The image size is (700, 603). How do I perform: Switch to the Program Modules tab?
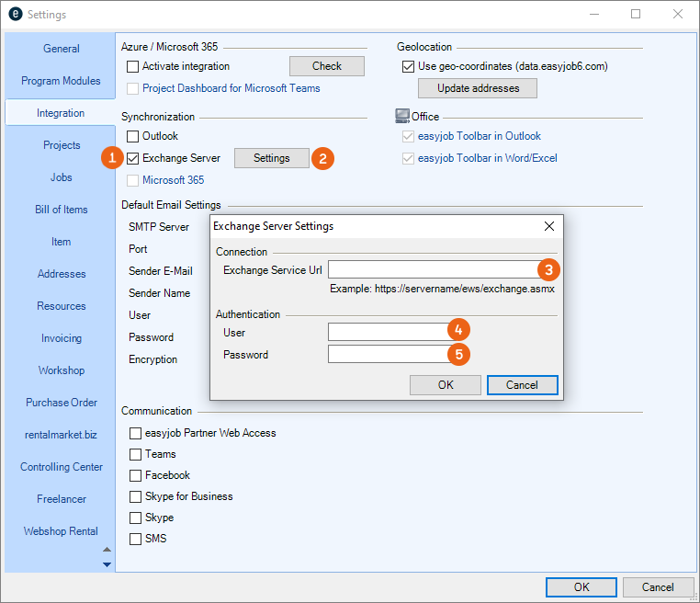pyautogui.click(x=62, y=81)
